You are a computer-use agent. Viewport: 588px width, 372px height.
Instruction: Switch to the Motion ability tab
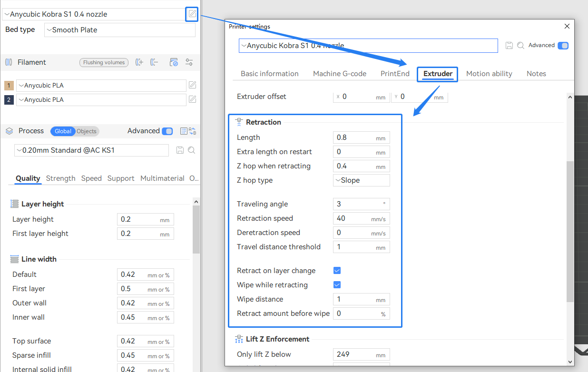point(489,74)
